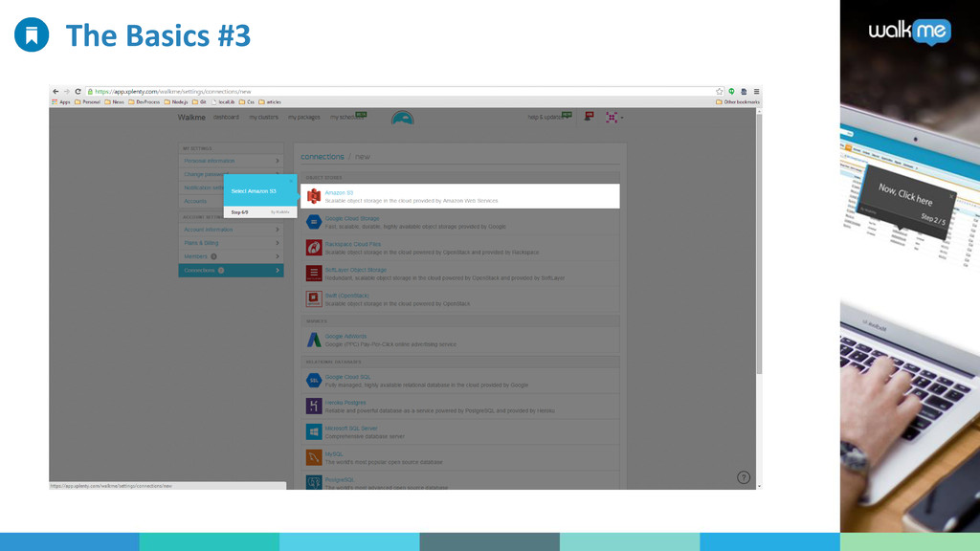Select the PostgreSQL link
The height and width of the screenshot is (551, 980).
point(340,479)
